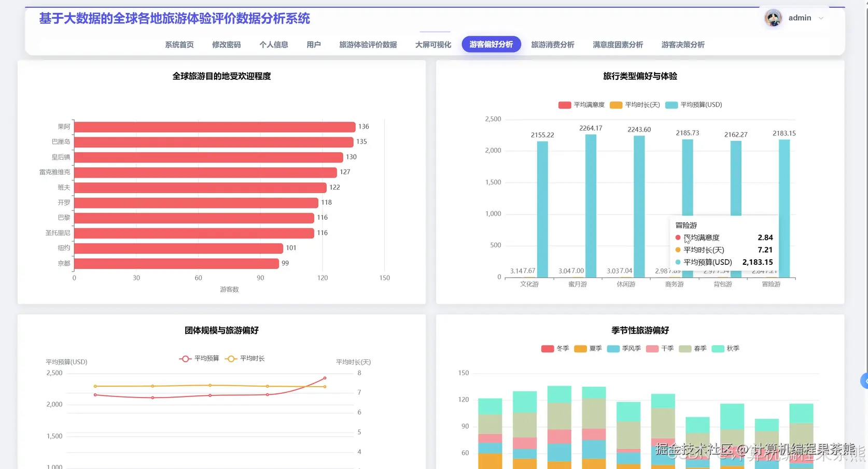Open the 系统首页 menu item
This screenshot has width=868, height=469.
179,45
